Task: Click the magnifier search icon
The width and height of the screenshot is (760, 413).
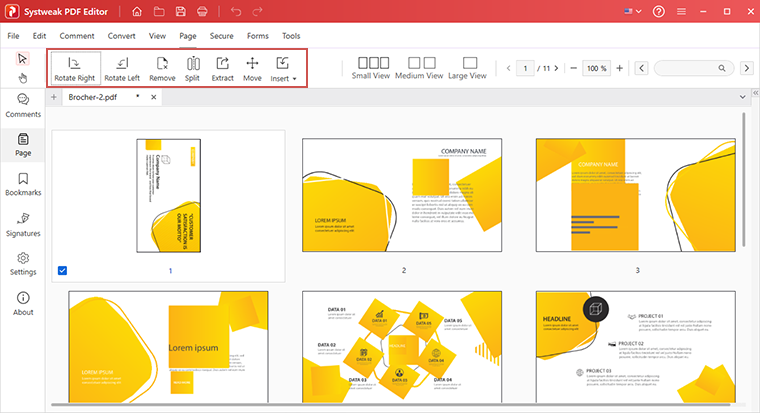Action: [722, 68]
